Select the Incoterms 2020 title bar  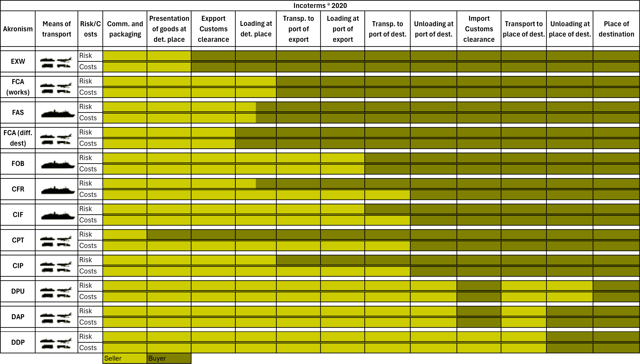click(x=320, y=5)
